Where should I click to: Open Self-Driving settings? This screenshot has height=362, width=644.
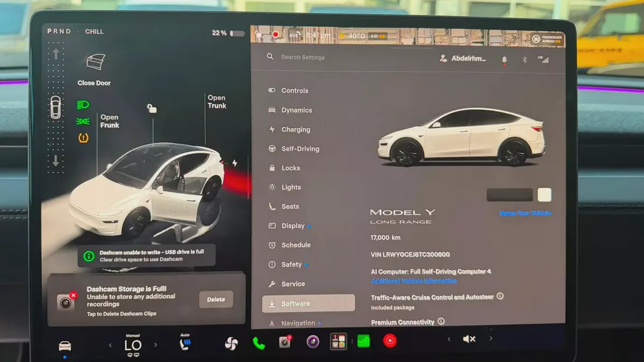tap(293, 149)
